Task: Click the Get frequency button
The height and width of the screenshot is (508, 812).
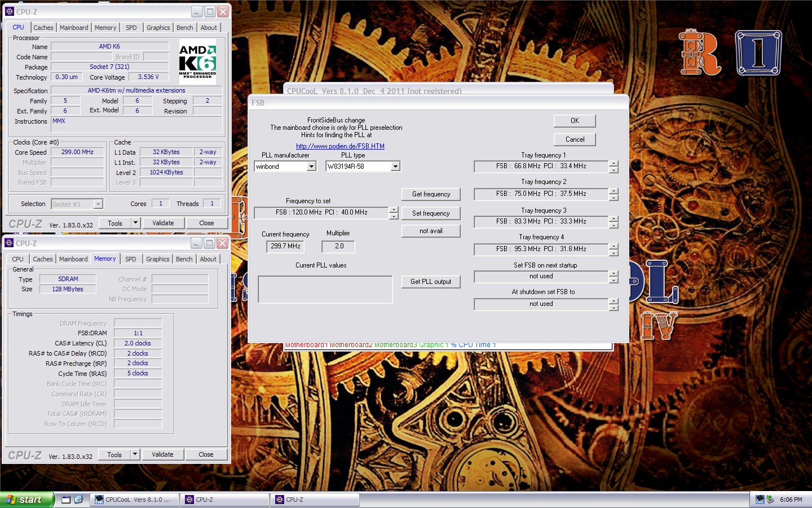Action: (x=431, y=194)
